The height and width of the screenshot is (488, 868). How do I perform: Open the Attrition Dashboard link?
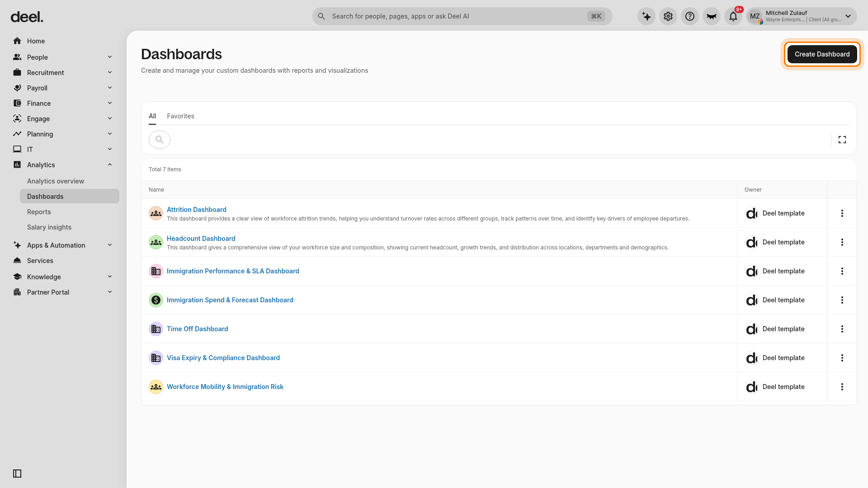pyautogui.click(x=197, y=210)
